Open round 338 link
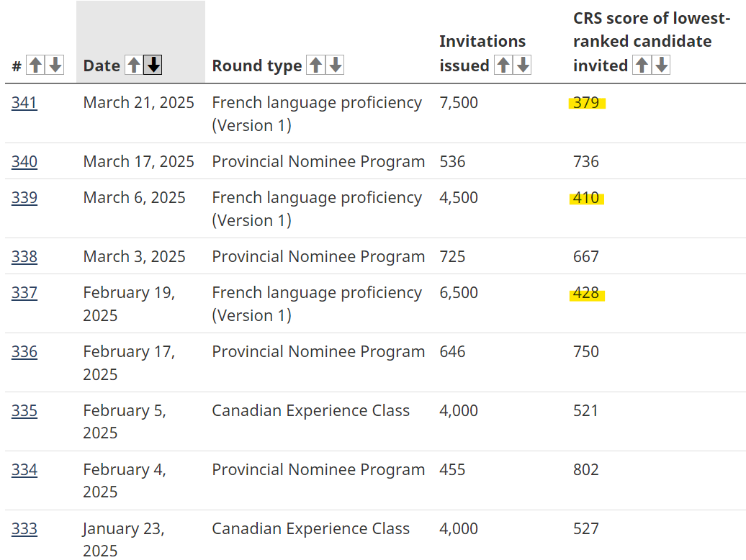The image size is (746, 560). click(x=24, y=257)
